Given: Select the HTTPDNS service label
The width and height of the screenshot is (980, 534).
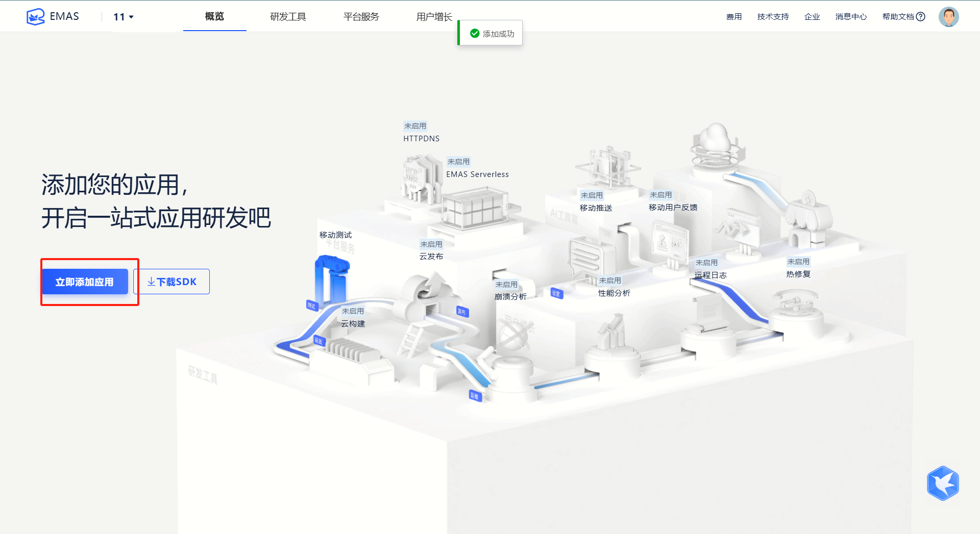Looking at the screenshot, I should click(421, 139).
